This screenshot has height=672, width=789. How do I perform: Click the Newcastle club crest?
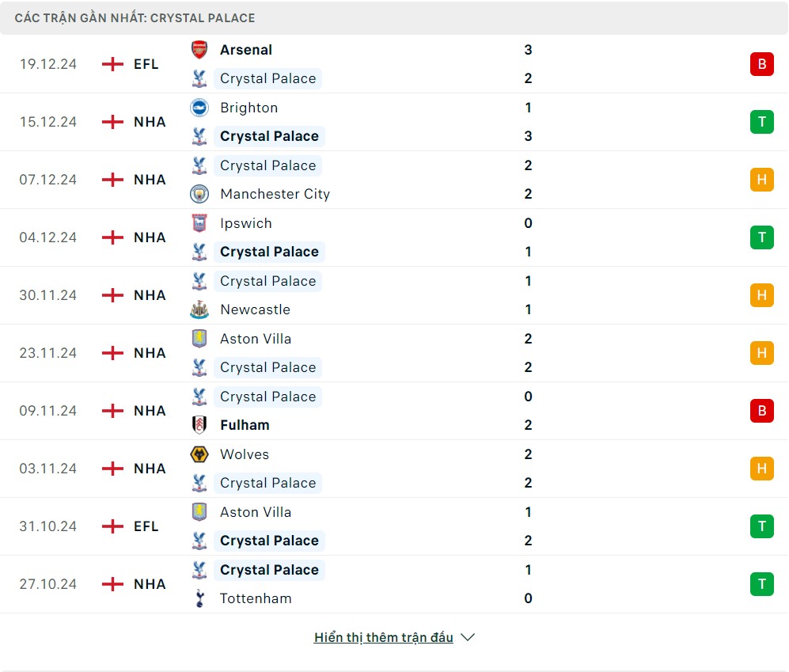click(x=199, y=309)
